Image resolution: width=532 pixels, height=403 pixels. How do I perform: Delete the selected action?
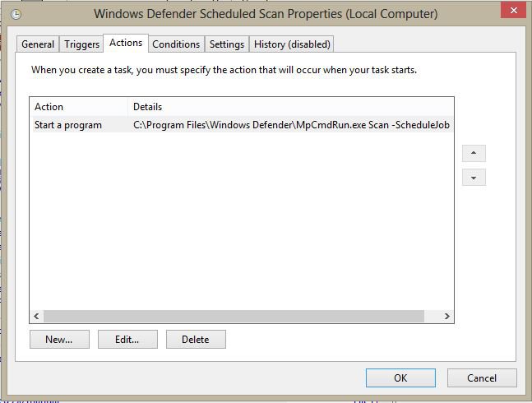(x=196, y=339)
